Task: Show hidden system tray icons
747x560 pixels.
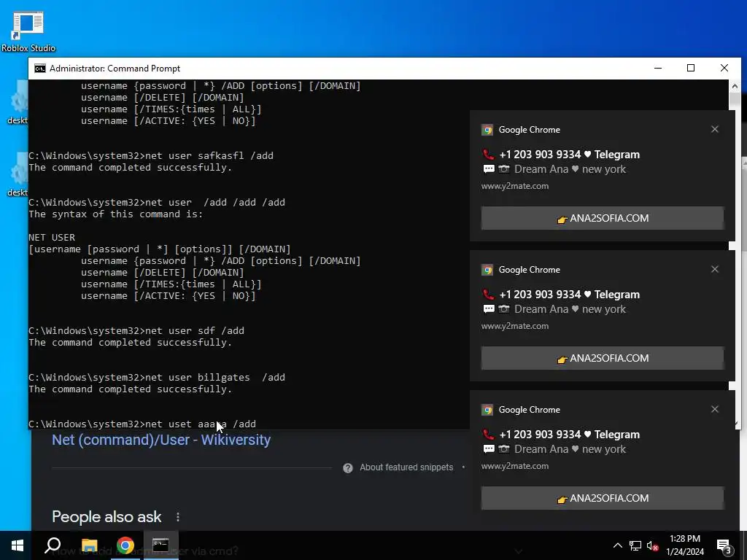Action: pyautogui.click(x=617, y=545)
